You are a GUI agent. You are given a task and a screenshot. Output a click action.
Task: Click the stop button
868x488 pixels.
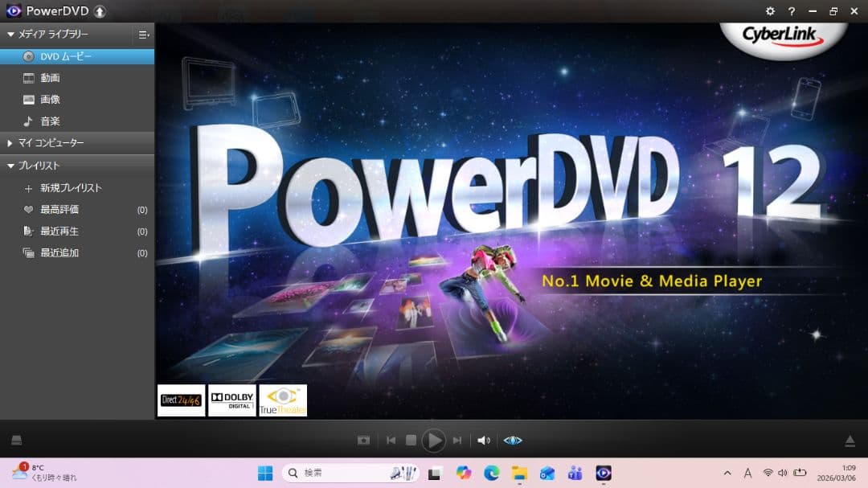[411, 441]
